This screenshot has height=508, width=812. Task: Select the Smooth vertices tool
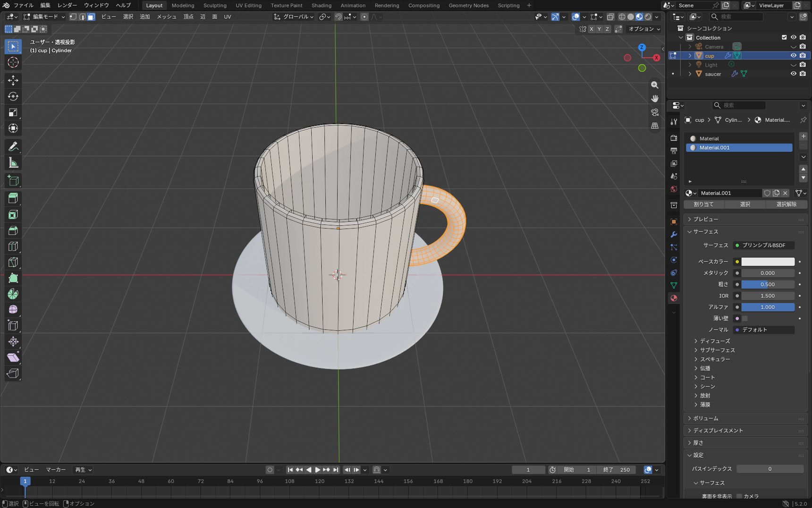pos(13,310)
